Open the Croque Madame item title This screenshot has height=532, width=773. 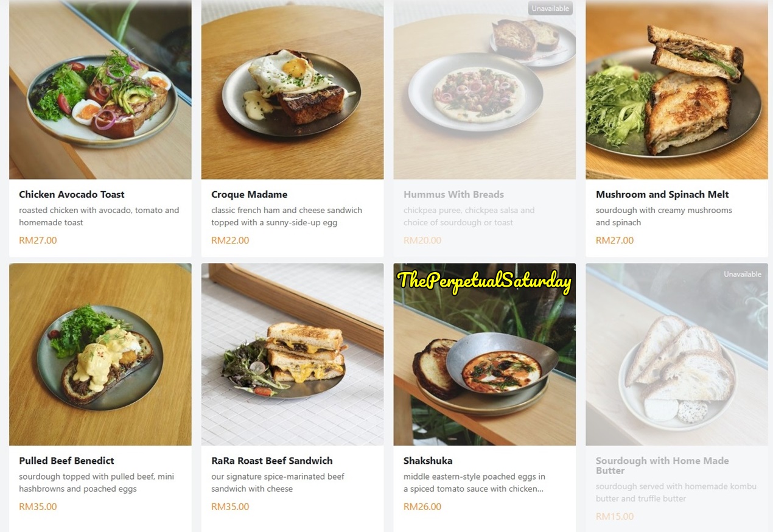point(250,195)
